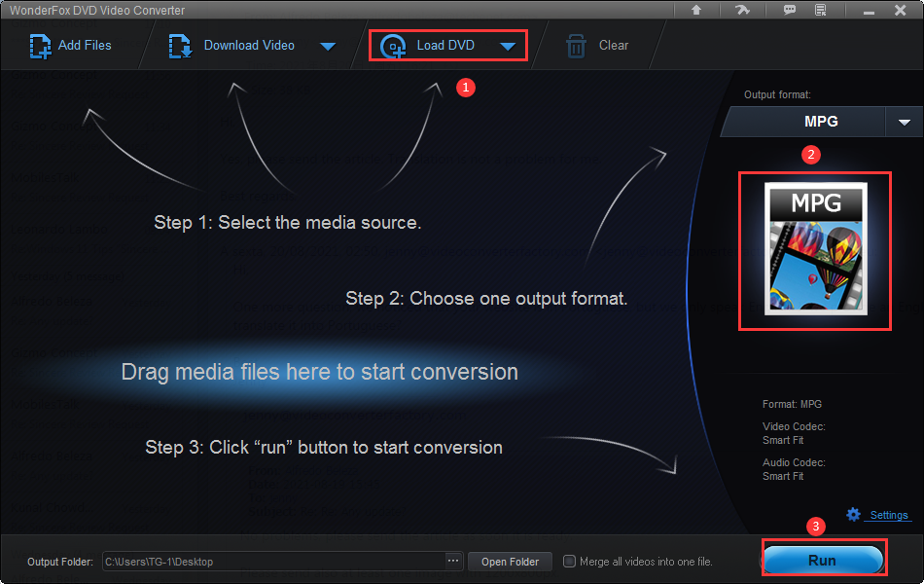Click the 'Drag media files here' drop area text
924x584 pixels.
[x=319, y=372]
